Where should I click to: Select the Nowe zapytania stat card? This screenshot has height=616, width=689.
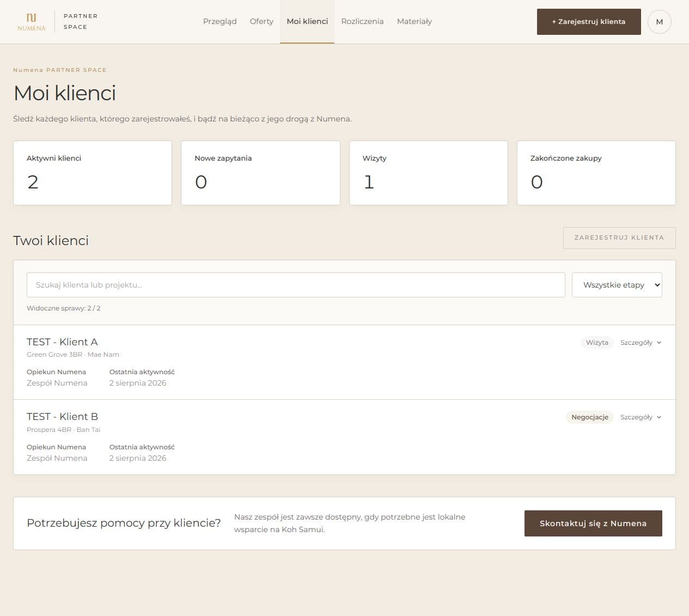coord(260,173)
